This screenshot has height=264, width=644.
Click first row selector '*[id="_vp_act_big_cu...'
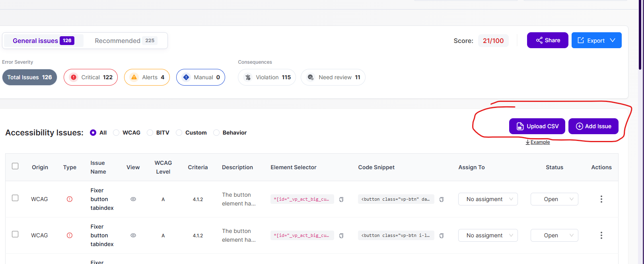pos(302,199)
